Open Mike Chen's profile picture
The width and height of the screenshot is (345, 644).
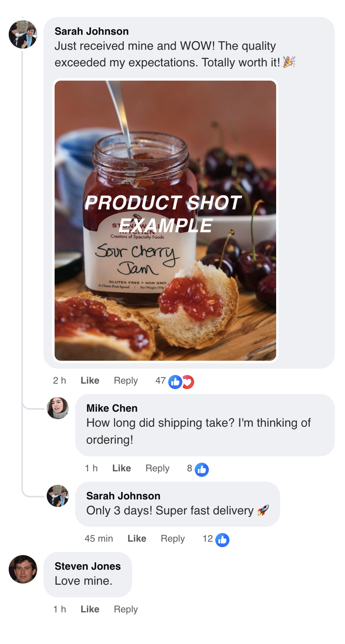coord(58,408)
